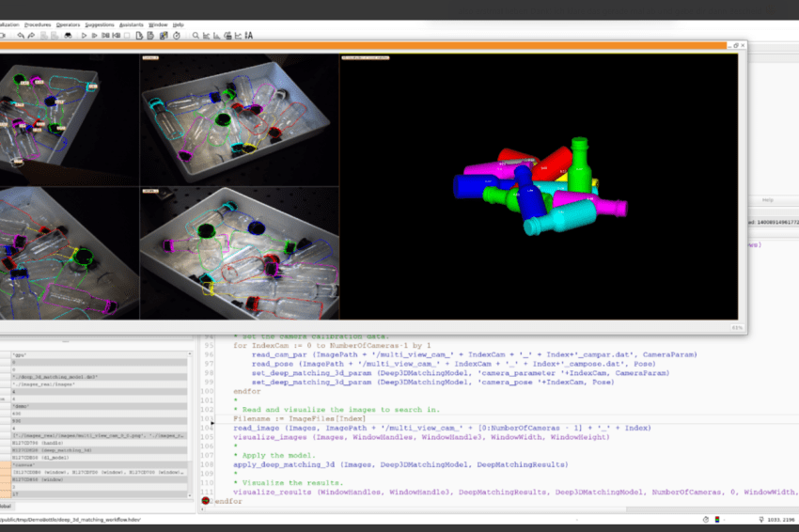Click the magnifying glass zoom icon
Screen dimensions: 799x532
[x=196, y=36]
